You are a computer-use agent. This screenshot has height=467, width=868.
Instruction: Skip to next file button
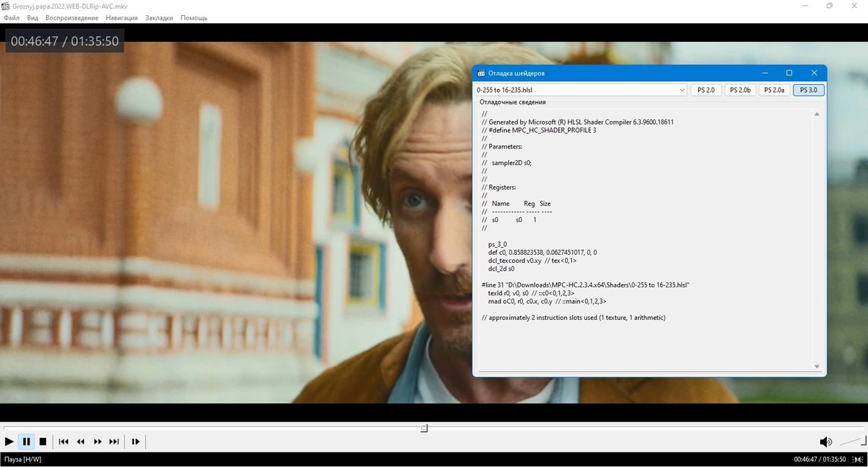coord(114,442)
